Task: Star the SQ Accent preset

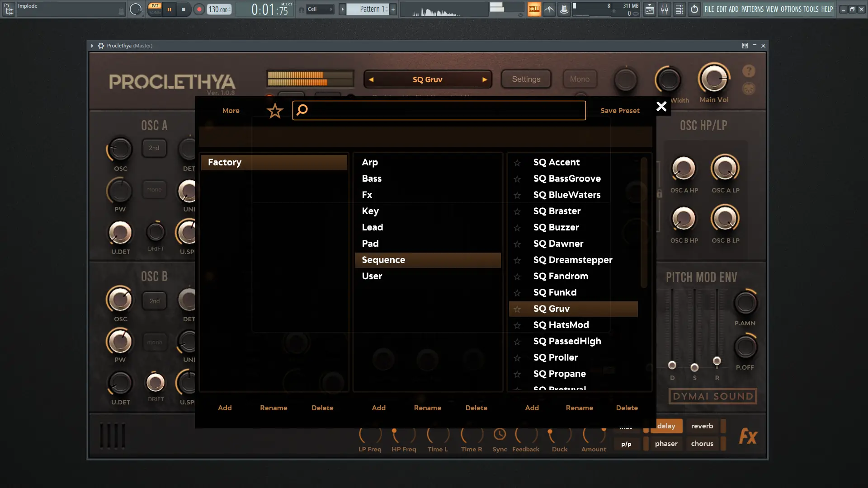Action: 517,163
